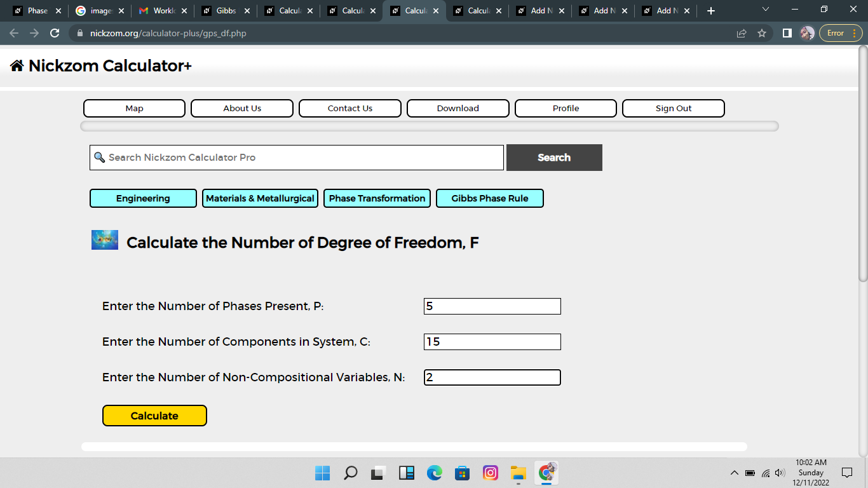Close the Gibbs tab

(247, 11)
